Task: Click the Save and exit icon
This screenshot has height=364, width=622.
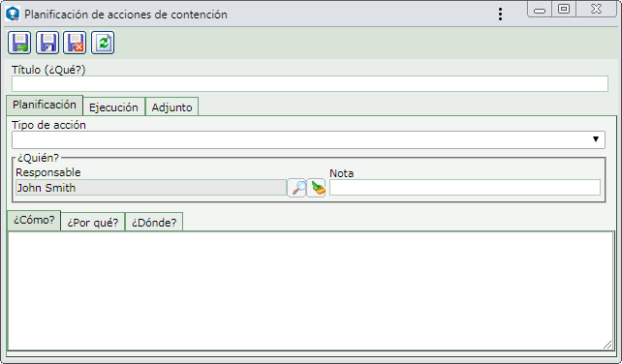Action: coord(19,43)
